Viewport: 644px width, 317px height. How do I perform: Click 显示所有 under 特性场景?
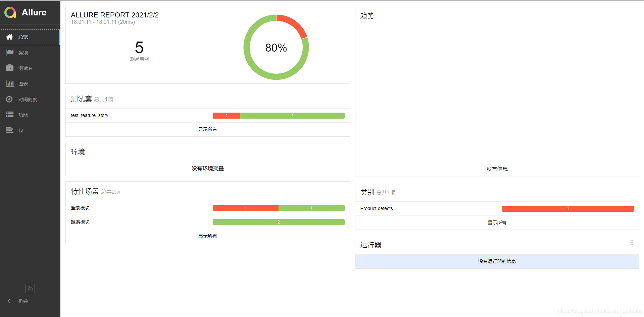click(x=207, y=236)
